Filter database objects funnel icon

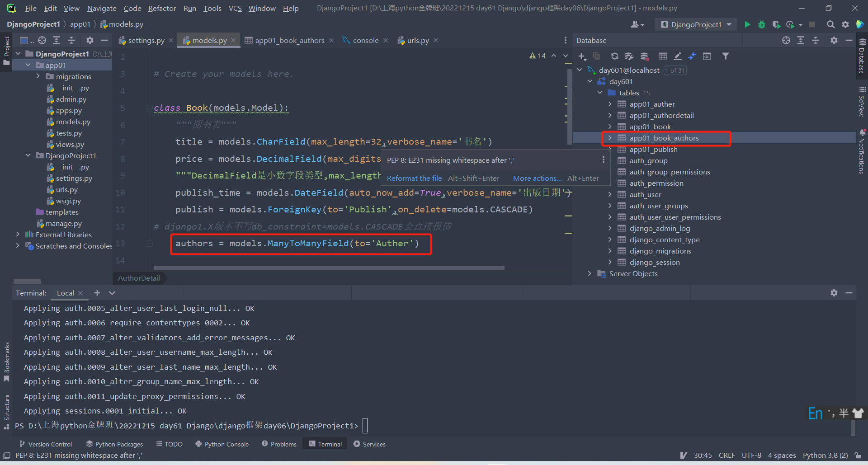tap(725, 56)
